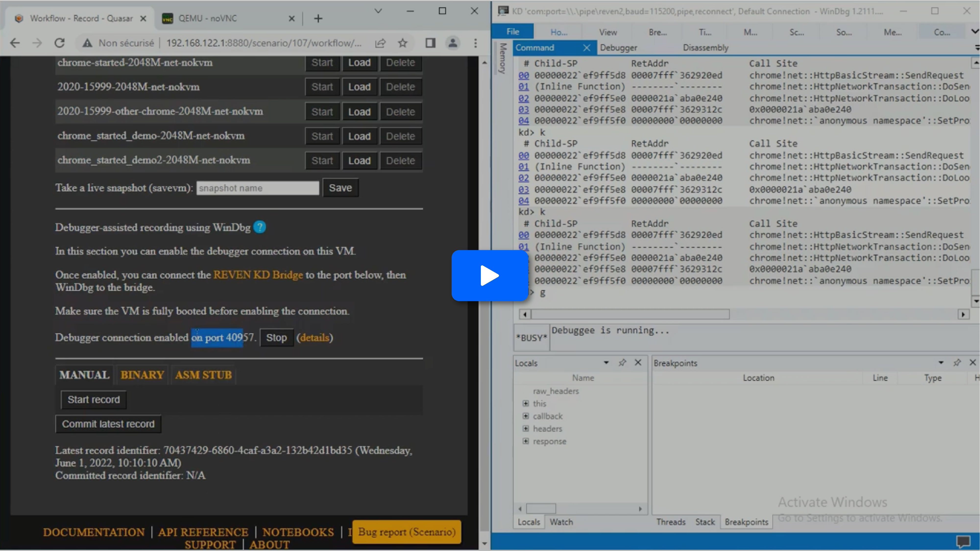This screenshot has height=551, width=980.
Task: Toggle the browser side panel icon
Action: pos(430,43)
